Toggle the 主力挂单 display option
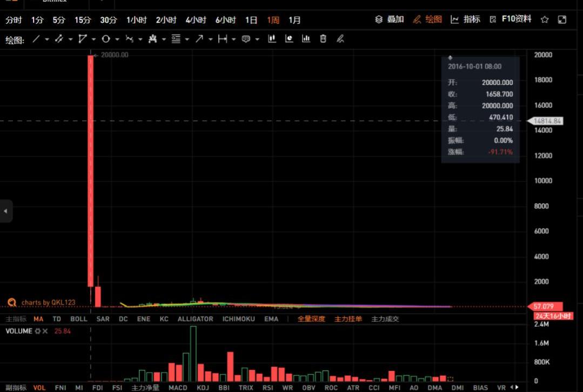 click(348, 319)
